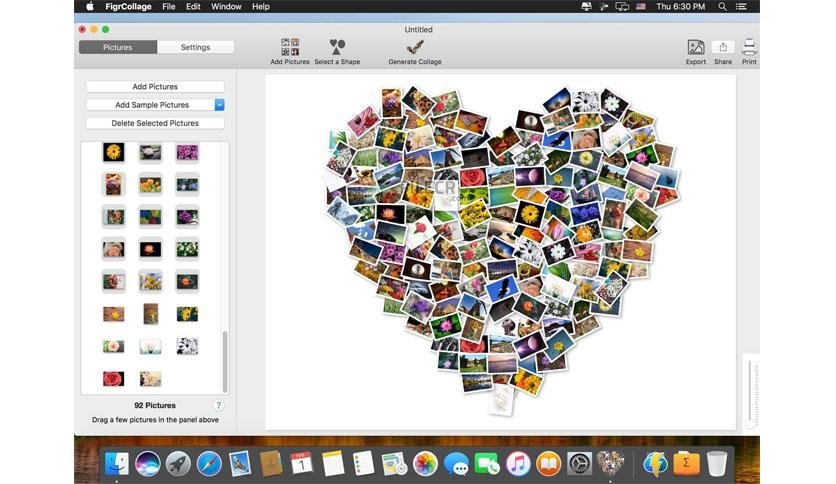Open the Share toolbar icon
Viewport: 836px width, 484px height.
(x=722, y=47)
